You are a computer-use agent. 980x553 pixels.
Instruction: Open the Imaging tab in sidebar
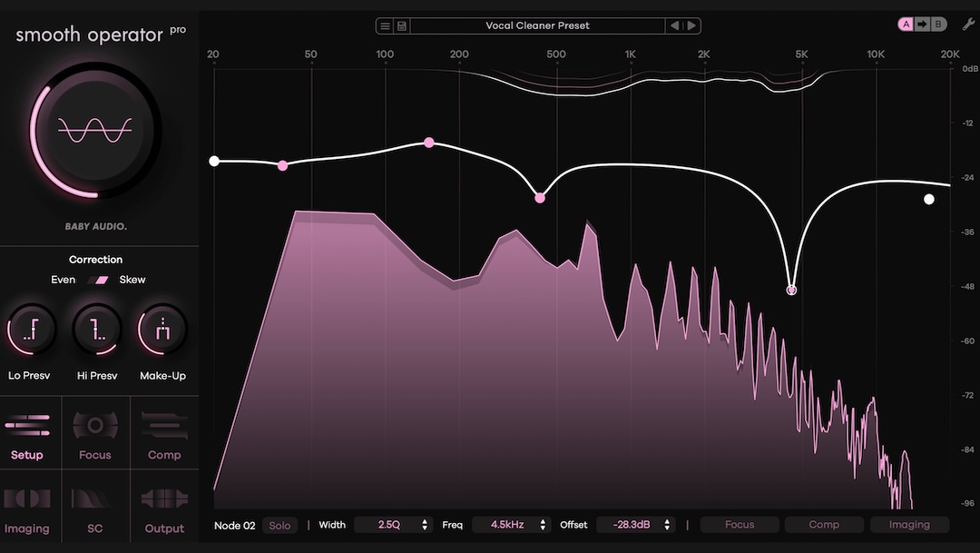point(27,507)
